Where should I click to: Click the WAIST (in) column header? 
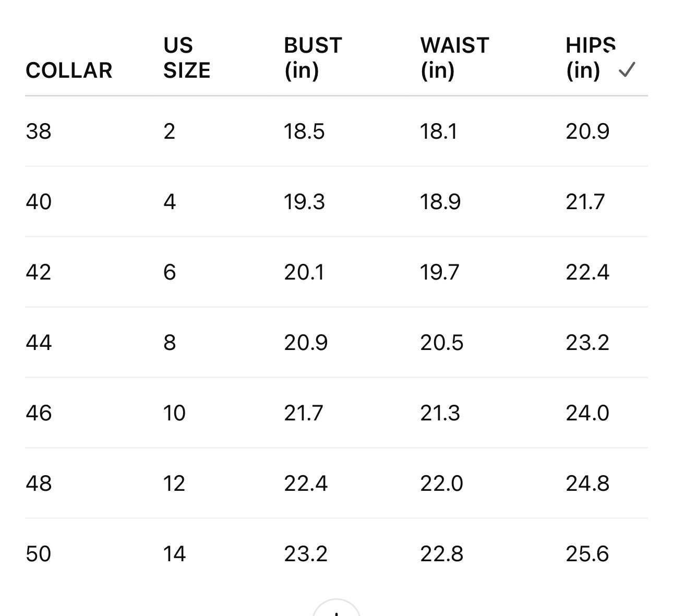454,58
